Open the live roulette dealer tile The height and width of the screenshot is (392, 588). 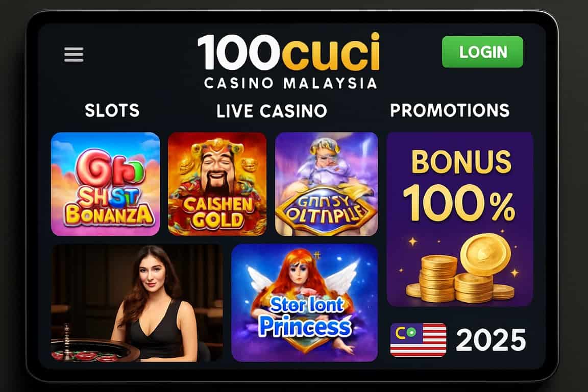137,303
